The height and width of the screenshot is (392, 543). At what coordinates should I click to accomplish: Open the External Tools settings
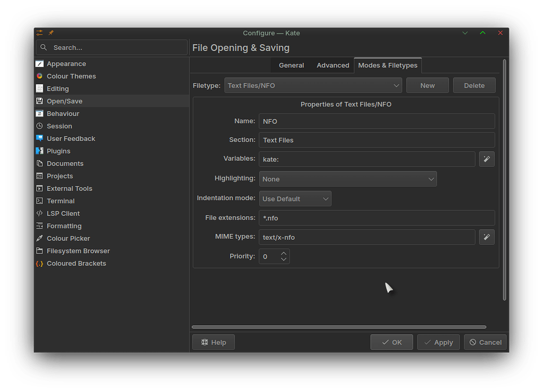(x=69, y=188)
